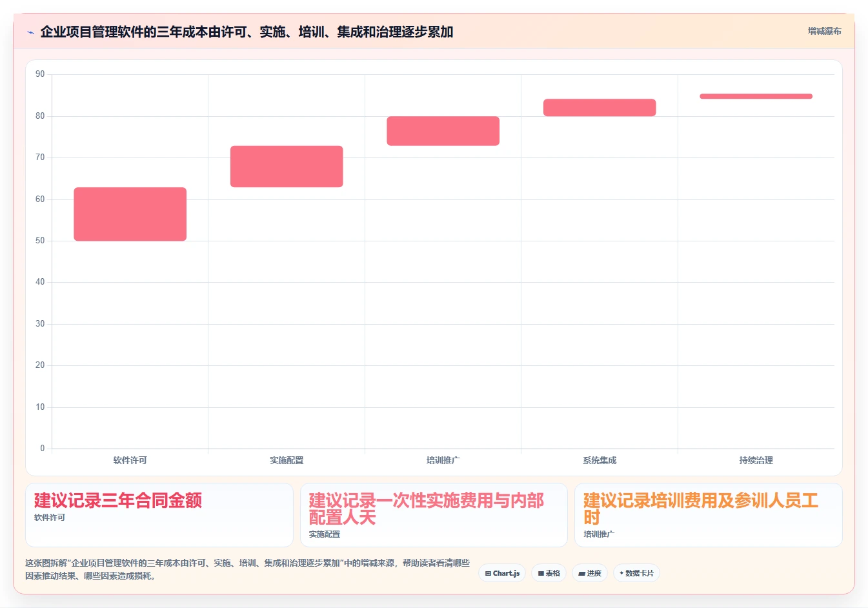Click the y-axis value 70
This screenshot has width=868, height=608.
pyautogui.click(x=40, y=157)
